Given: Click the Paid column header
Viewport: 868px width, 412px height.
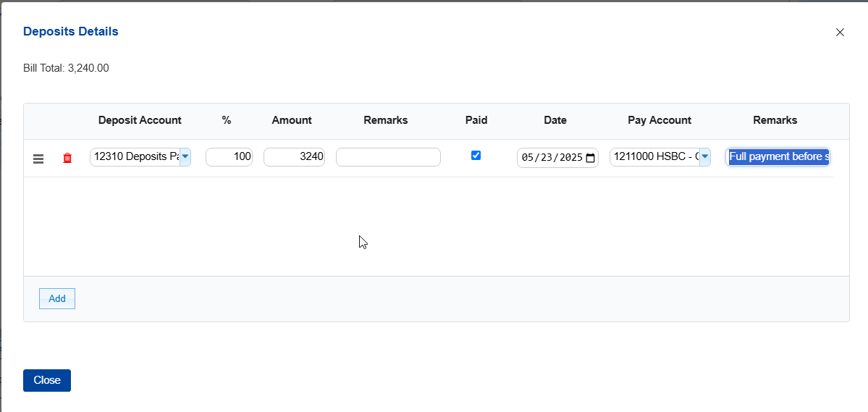Looking at the screenshot, I should tap(476, 120).
